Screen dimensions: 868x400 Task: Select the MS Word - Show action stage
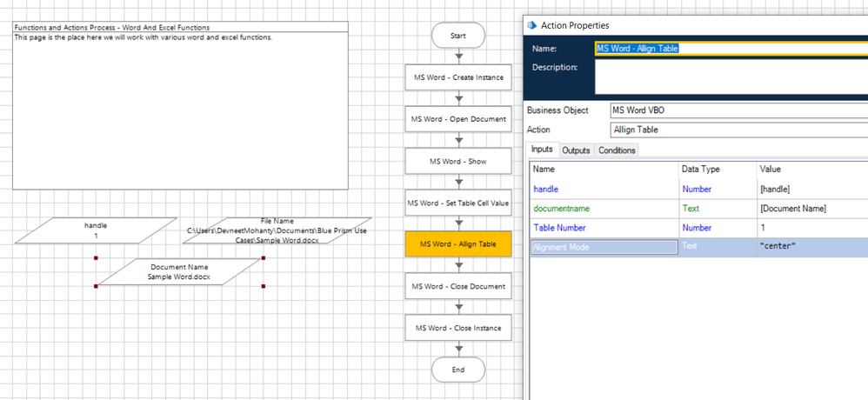pos(458,161)
